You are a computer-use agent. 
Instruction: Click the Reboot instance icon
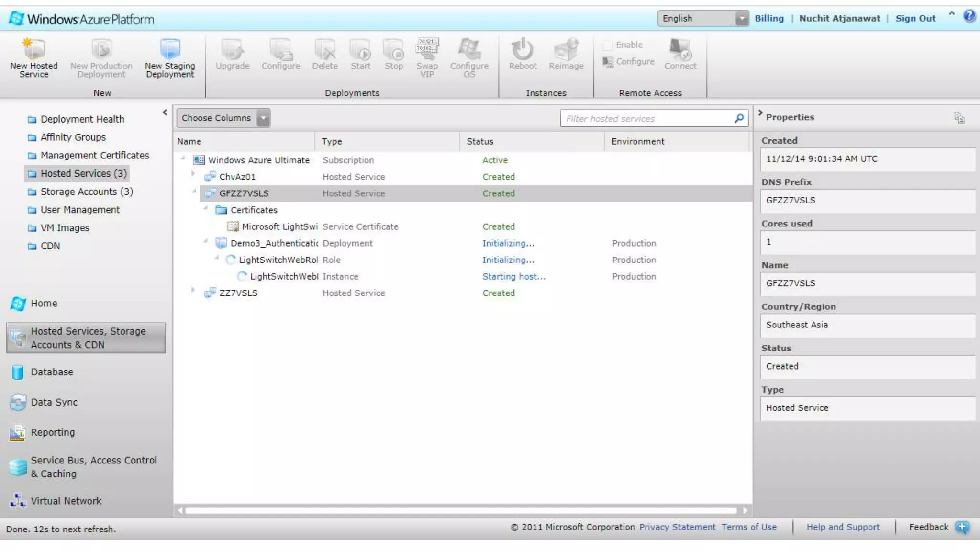522,50
